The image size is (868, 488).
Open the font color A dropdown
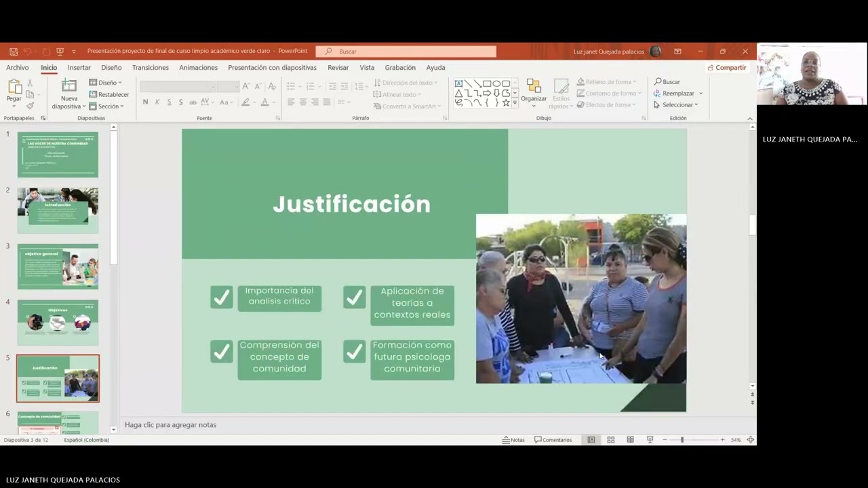coord(273,102)
